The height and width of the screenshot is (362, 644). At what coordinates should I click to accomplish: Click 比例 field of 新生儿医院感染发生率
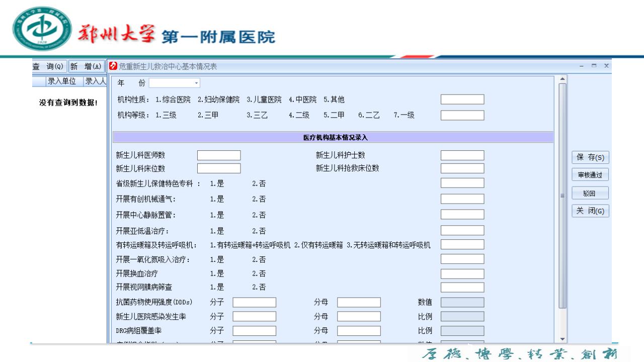tap(462, 316)
